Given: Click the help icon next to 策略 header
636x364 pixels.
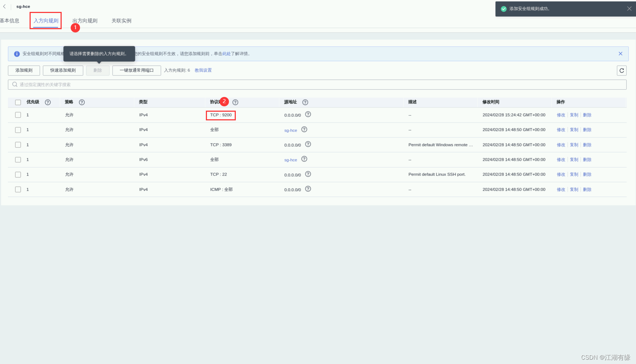Looking at the screenshot, I should [x=82, y=102].
